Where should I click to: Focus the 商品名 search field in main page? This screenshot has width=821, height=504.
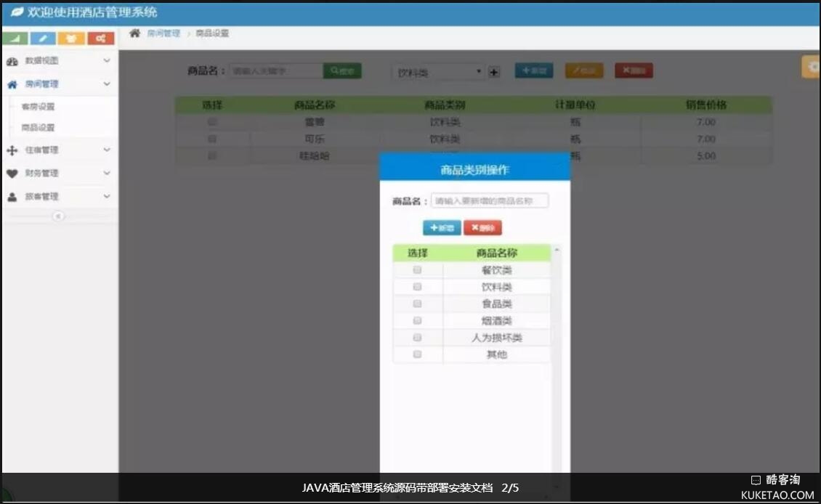(x=277, y=70)
